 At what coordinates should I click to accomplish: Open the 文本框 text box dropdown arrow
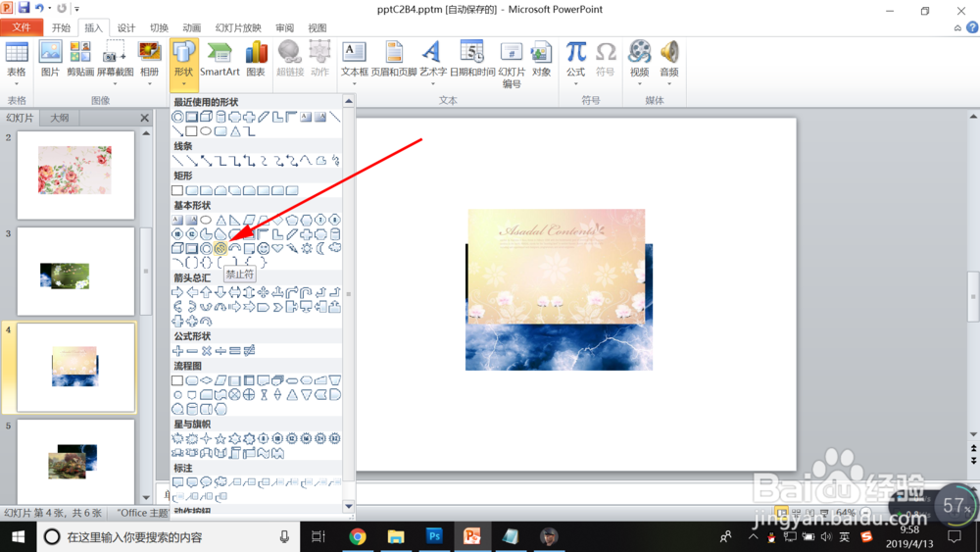coord(355,83)
